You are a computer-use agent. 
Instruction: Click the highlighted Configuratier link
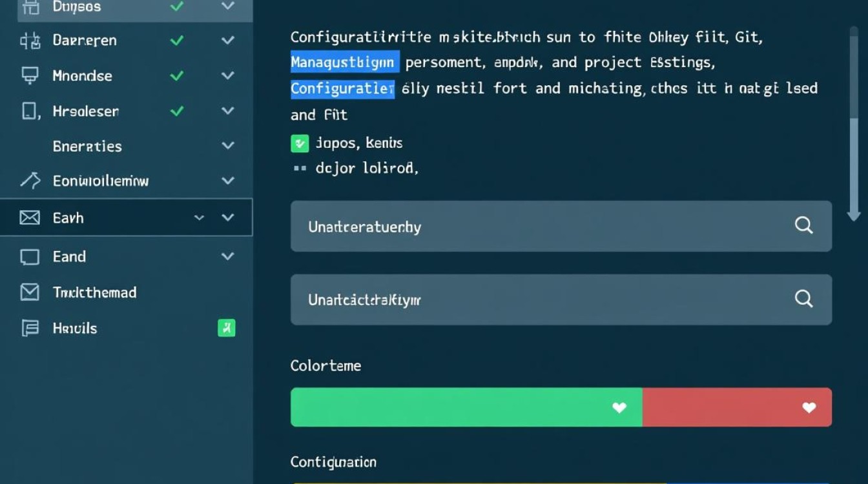(x=342, y=88)
